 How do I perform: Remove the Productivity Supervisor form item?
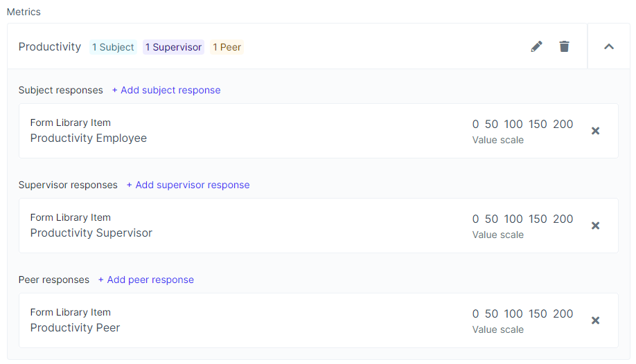595,226
